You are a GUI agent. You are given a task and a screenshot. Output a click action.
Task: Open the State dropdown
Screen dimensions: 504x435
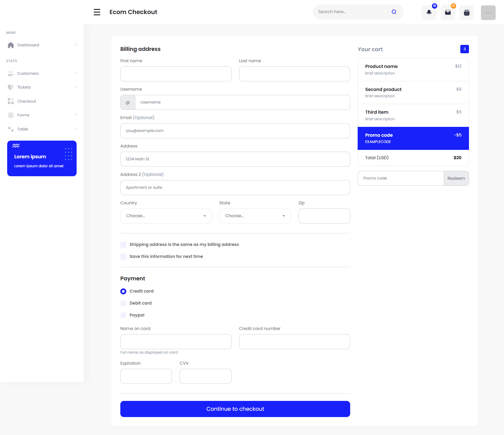point(255,216)
